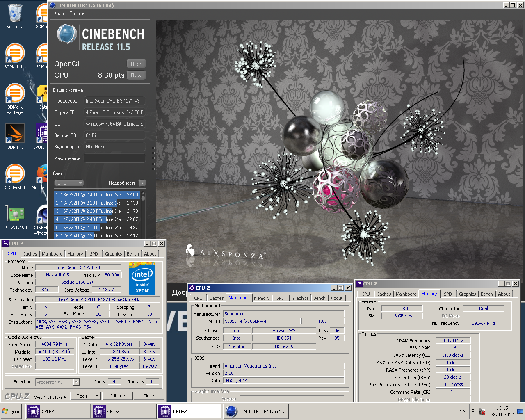This screenshot has height=420, width=525.
Task: Open SPD tab in CPU-Z CPU window
Action: pos(94,254)
